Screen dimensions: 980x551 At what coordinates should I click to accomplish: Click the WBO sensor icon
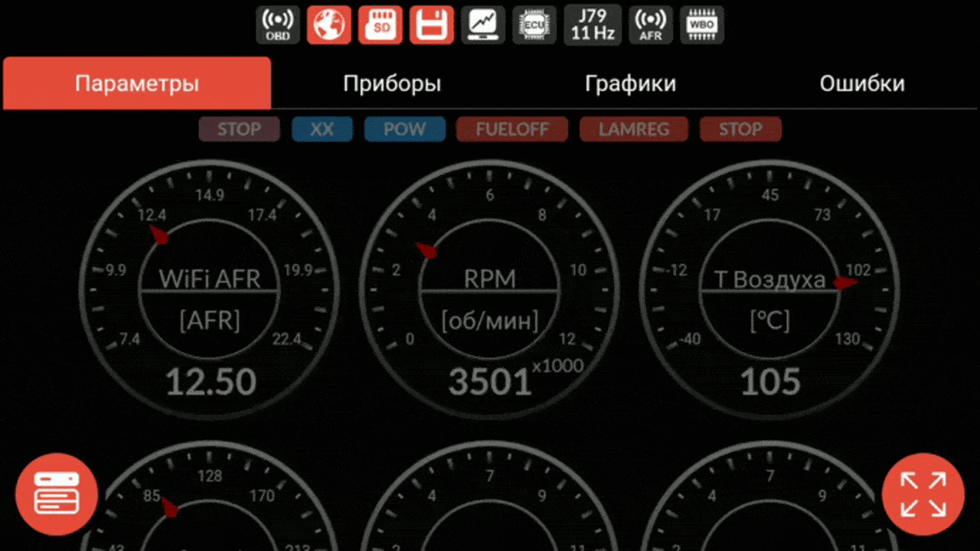(x=702, y=25)
